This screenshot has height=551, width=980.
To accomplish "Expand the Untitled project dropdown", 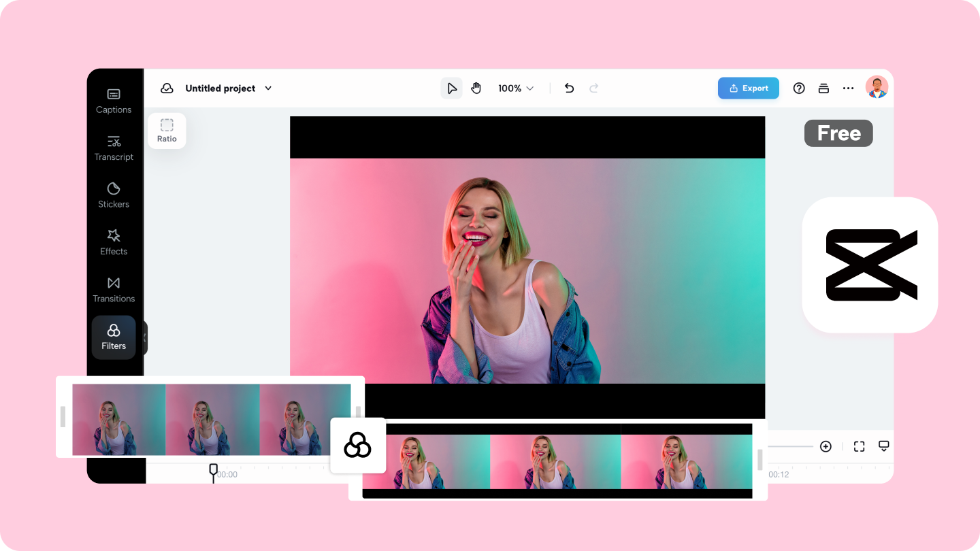I will coord(268,88).
